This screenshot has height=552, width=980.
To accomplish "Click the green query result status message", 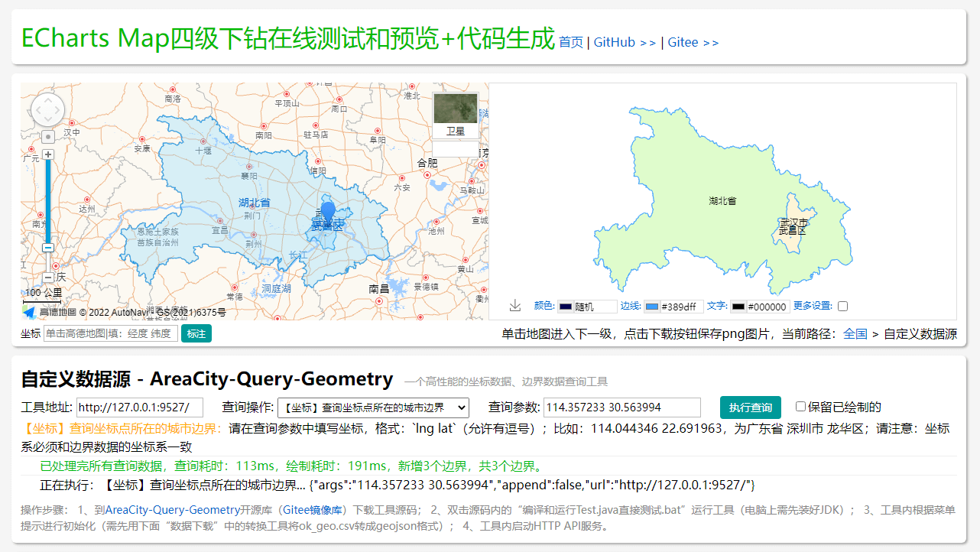I will (x=291, y=466).
